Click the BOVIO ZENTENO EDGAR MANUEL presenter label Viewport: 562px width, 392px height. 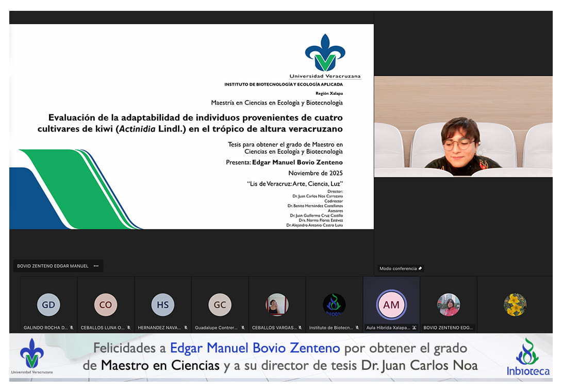(53, 266)
